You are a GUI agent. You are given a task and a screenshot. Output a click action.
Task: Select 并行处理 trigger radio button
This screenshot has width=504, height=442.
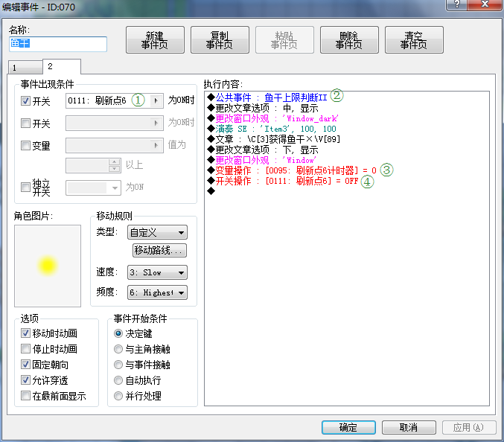click(x=118, y=396)
